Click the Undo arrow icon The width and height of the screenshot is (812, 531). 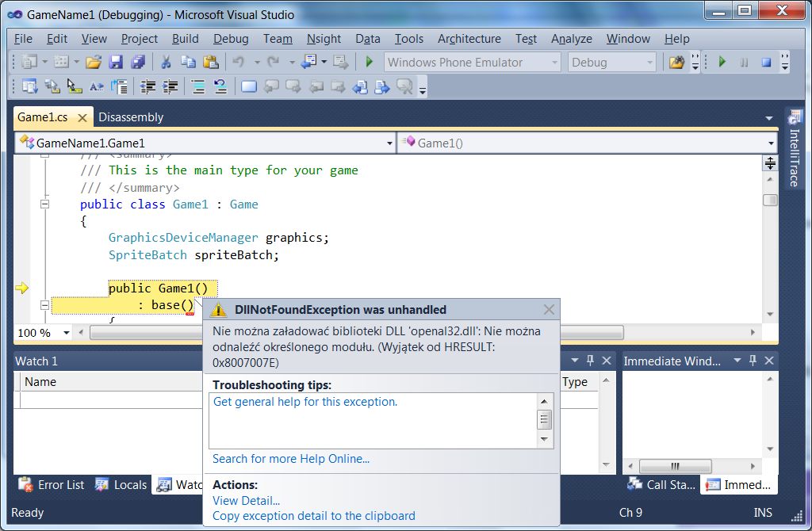tap(238, 62)
